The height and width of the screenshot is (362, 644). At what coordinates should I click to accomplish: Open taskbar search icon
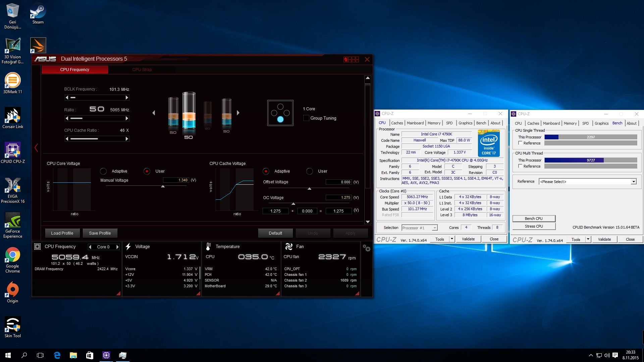pyautogui.click(x=24, y=355)
